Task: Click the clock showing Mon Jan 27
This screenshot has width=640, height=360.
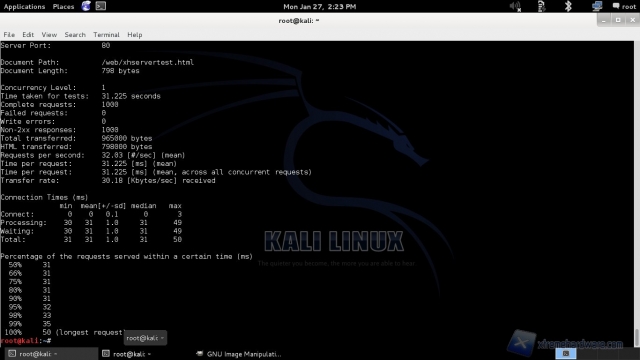Action: click(320, 7)
